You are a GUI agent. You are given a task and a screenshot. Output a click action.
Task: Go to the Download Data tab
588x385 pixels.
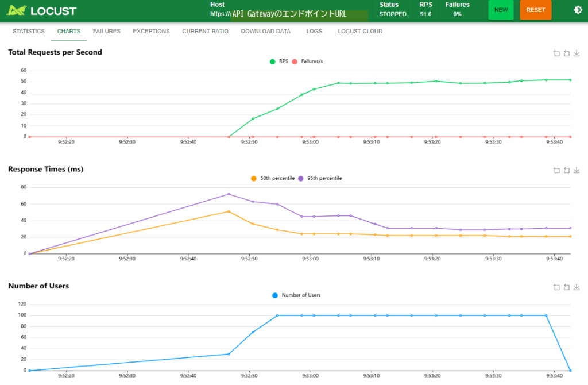click(265, 31)
